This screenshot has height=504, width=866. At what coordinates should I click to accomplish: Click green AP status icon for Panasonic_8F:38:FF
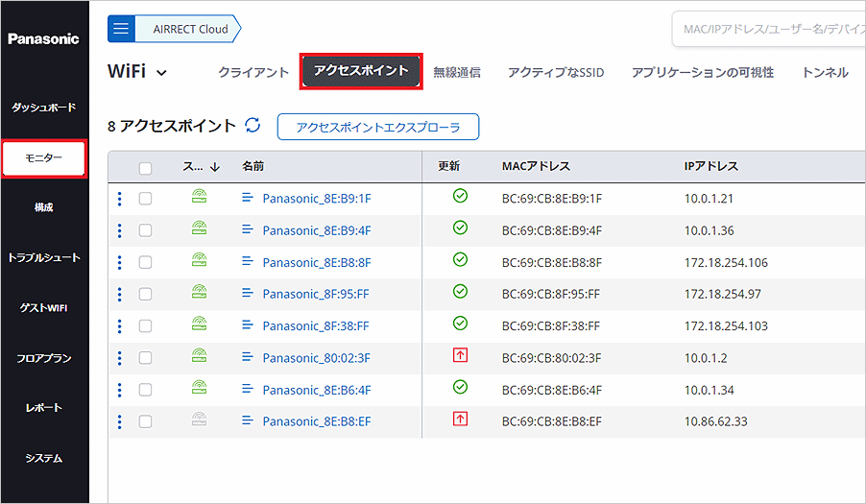click(200, 324)
